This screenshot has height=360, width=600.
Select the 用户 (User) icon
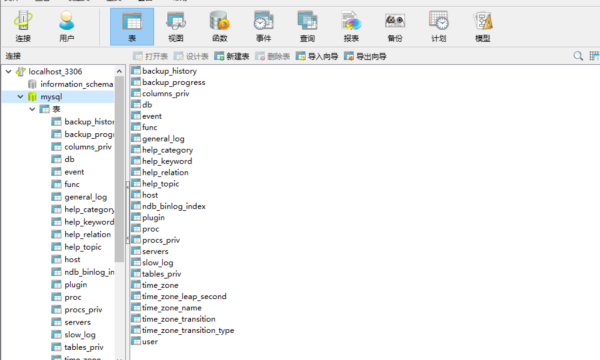[67, 26]
